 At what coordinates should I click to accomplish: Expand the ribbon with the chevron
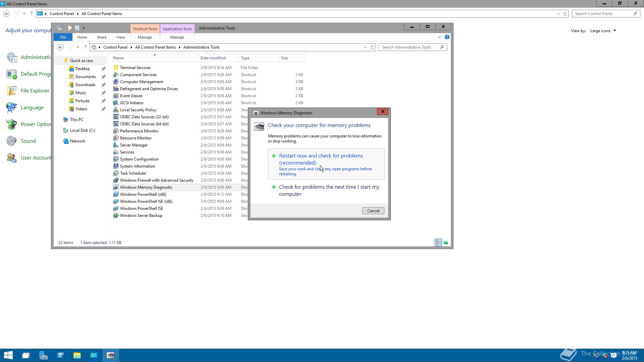pyautogui.click(x=440, y=37)
